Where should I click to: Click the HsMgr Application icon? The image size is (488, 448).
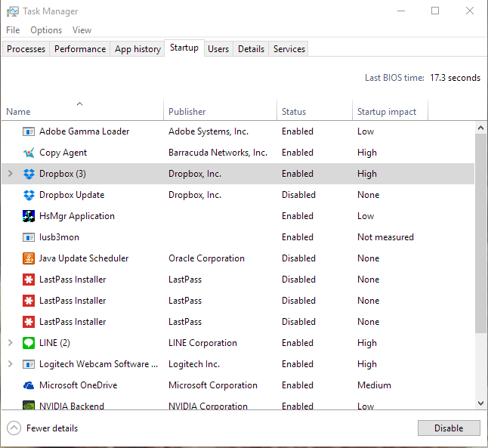click(29, 216)
